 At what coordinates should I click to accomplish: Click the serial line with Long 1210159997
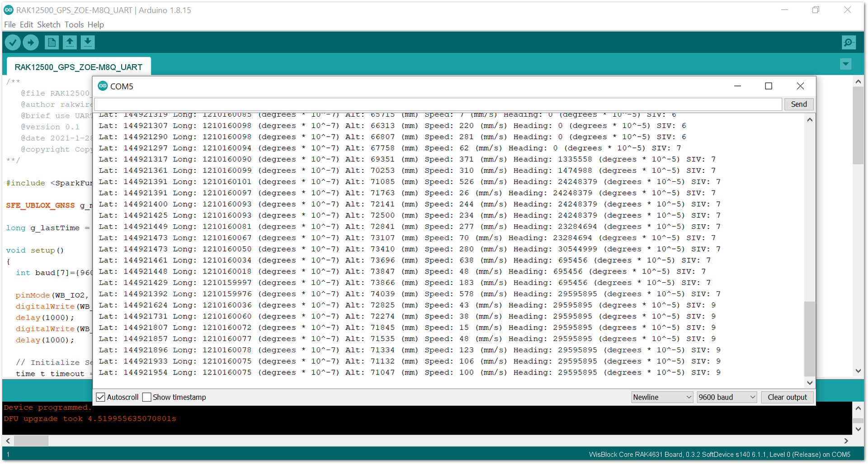[x=405, y=282]
